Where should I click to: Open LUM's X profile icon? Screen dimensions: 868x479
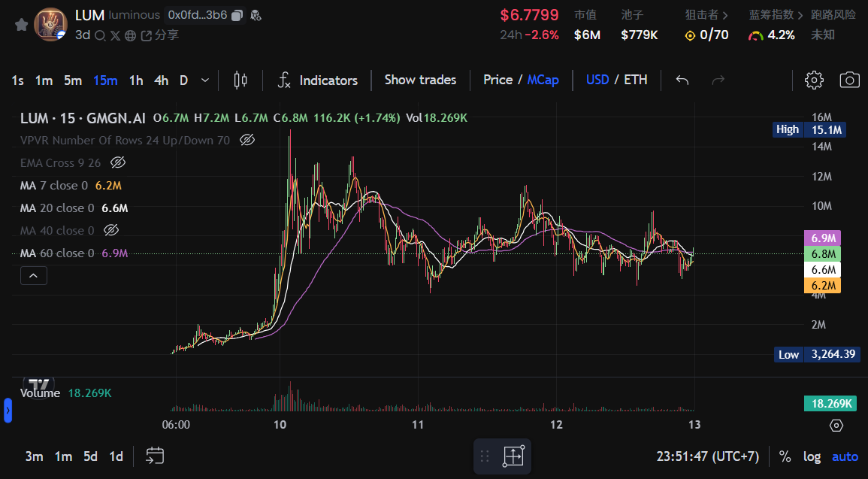(116, 35)
